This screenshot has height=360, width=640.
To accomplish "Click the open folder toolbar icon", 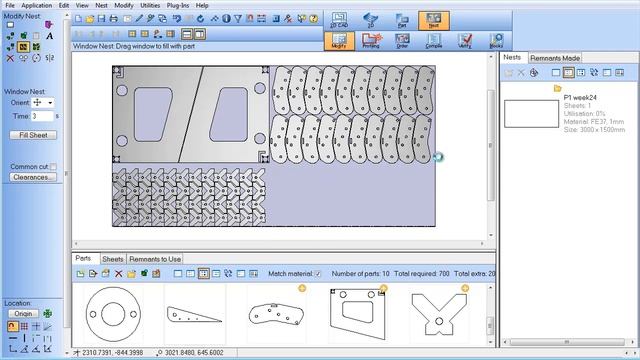I will click(90, 19).
